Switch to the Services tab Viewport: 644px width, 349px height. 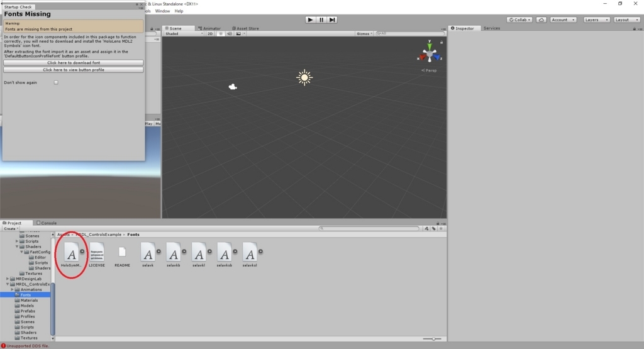pos(492,28)
